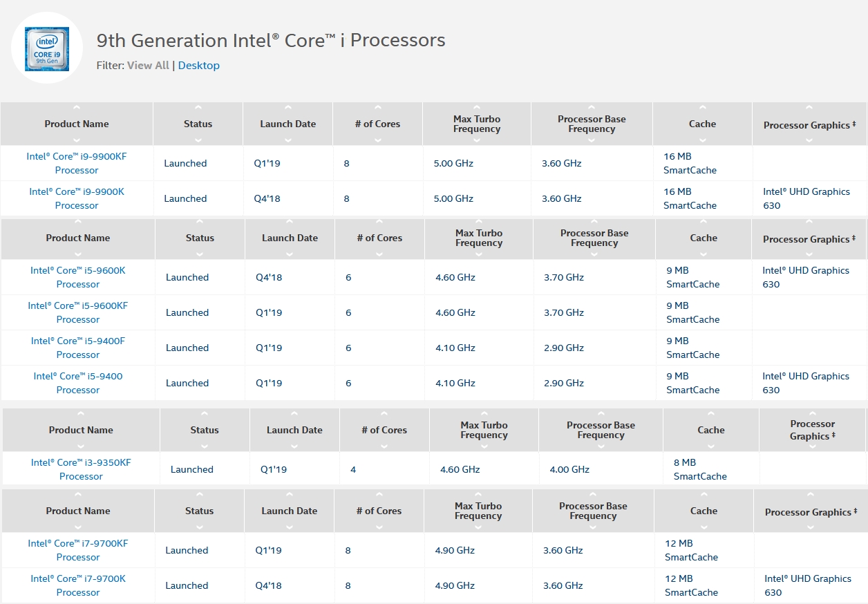Sort the i9 table by Product Name header
This screenshot has width=868, height=604.
tap(77, 124)
